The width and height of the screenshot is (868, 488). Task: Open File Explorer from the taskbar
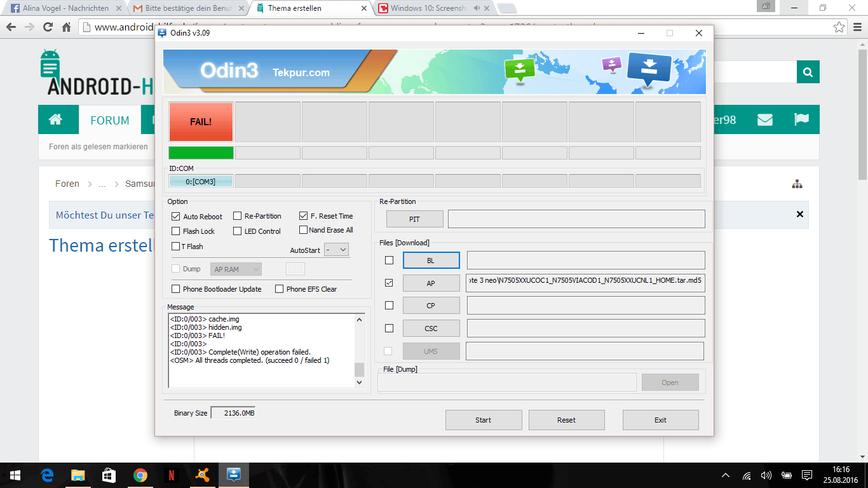[78, 475]
